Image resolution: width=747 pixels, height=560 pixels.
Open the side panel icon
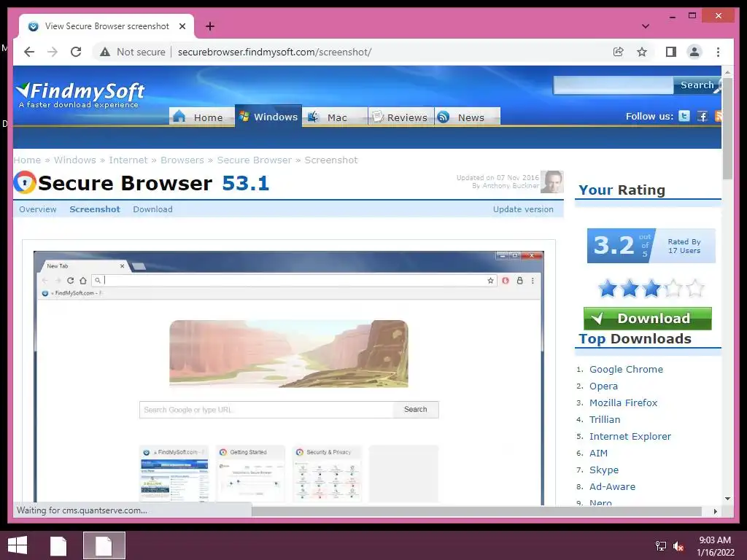(x=671, y=52)
